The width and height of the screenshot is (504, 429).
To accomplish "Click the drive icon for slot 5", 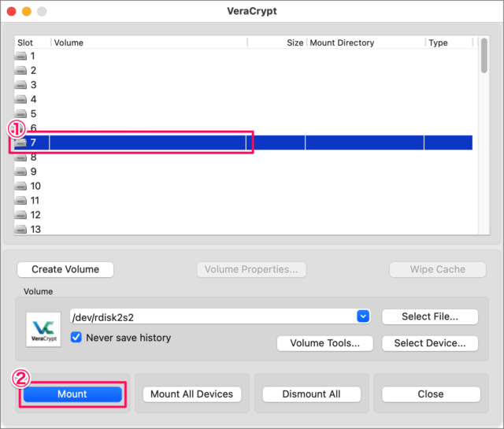I will 20,114.
